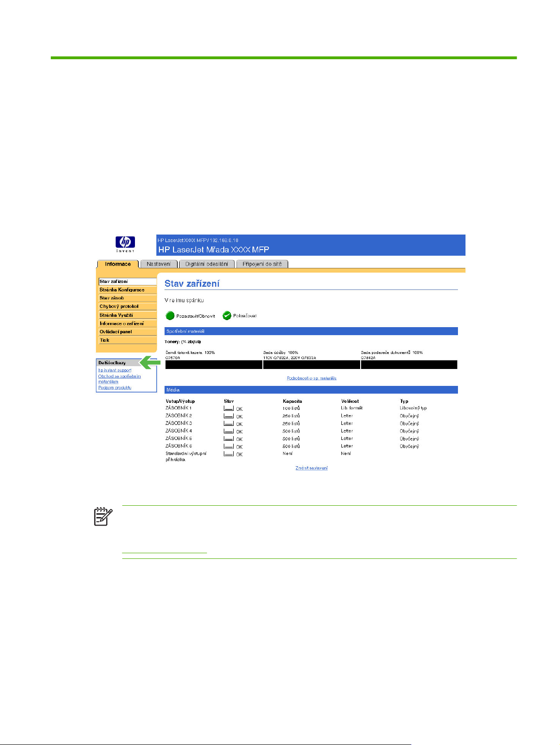Click the green Pokračovat checkmark icon
560x745 pixels.
point(227,315)
